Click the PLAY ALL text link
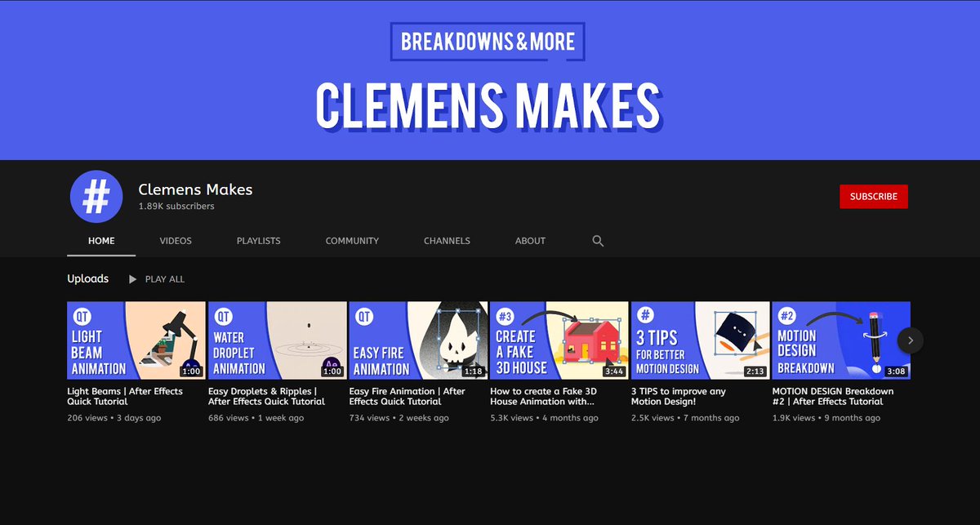The image size is (980, 525). (x=165, y=279)
